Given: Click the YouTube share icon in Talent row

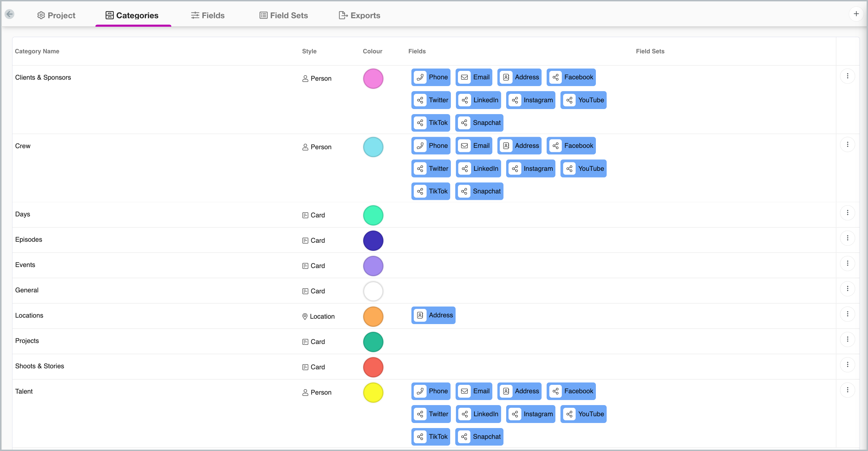Looking at the screenshot, I should pos(569,414).
